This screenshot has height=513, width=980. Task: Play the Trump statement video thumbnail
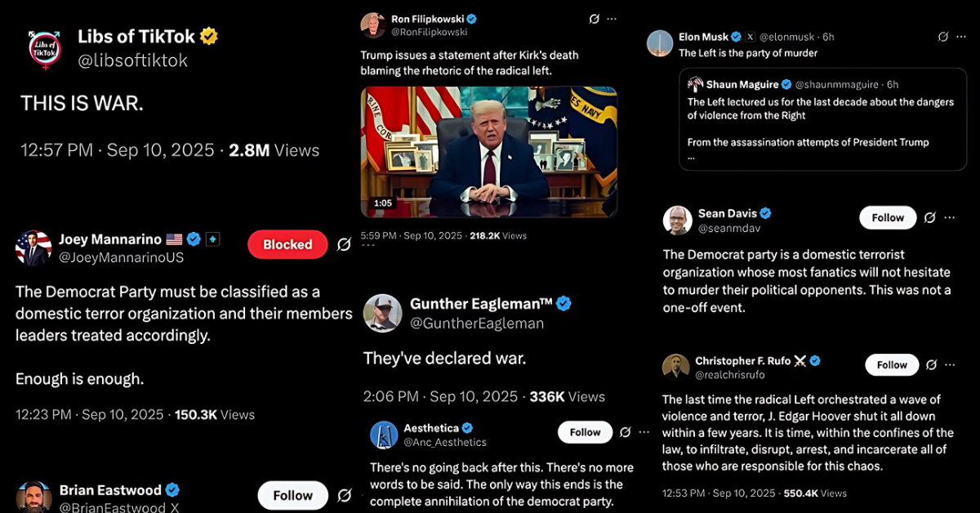coord(488,151)
